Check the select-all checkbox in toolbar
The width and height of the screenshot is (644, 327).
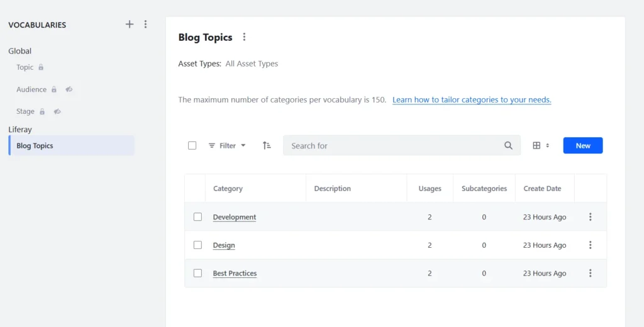pyautogui.click(x=192, y=145)
